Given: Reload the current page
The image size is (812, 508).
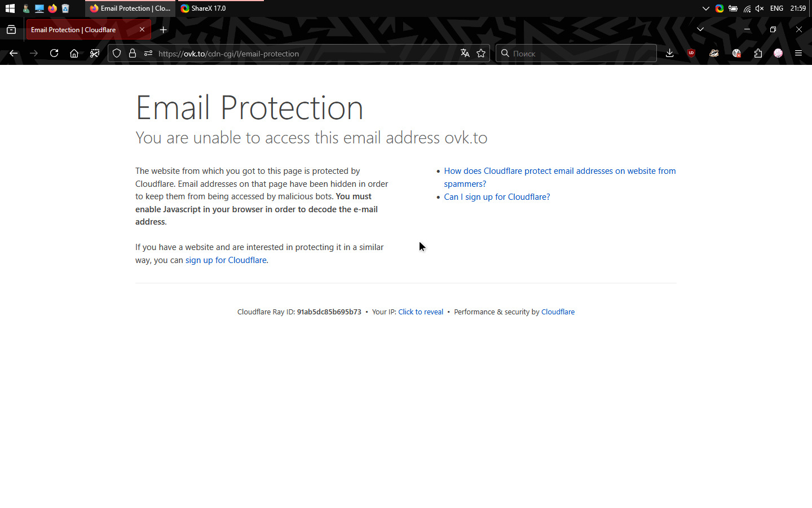Looking at the screenshot, I should tap(54, 53).
